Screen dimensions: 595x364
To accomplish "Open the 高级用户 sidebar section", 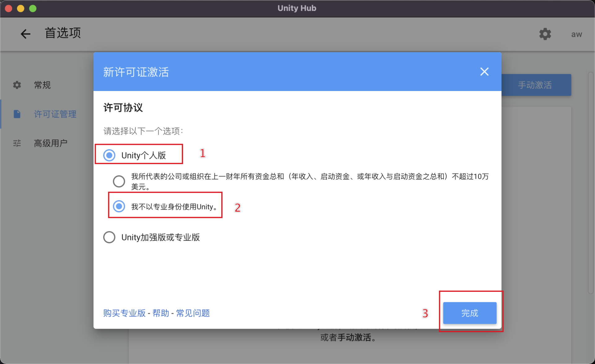I will tap(51, 143).
